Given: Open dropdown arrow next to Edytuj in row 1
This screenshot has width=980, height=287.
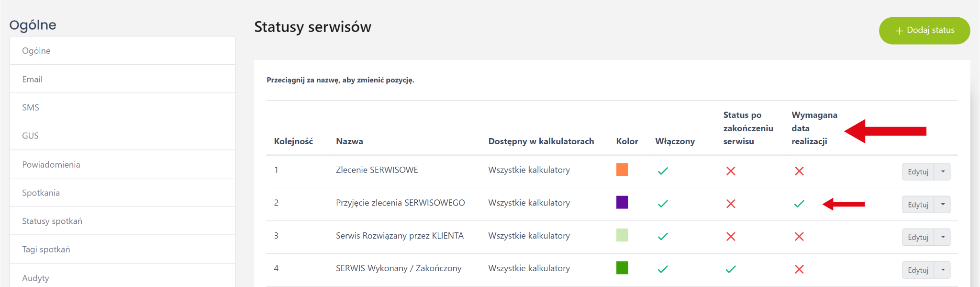Looking at the screenshot, I should (943, 172).
